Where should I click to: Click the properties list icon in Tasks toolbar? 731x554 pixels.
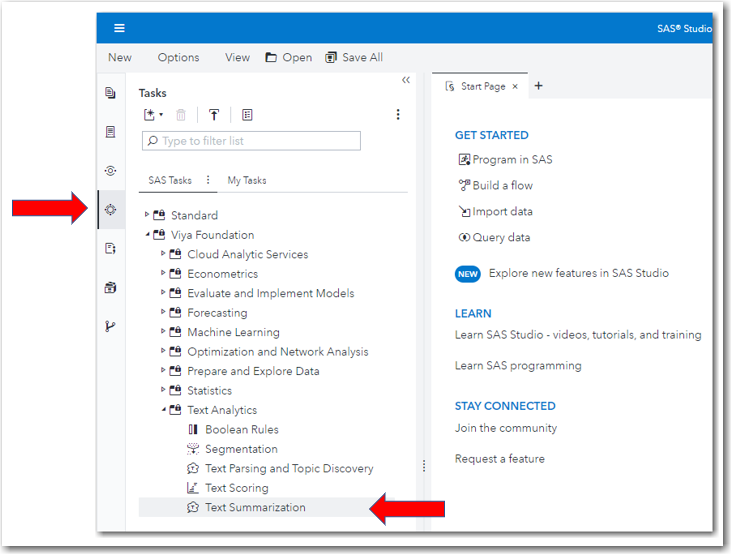pyautogui.click(x=247, y=115)
